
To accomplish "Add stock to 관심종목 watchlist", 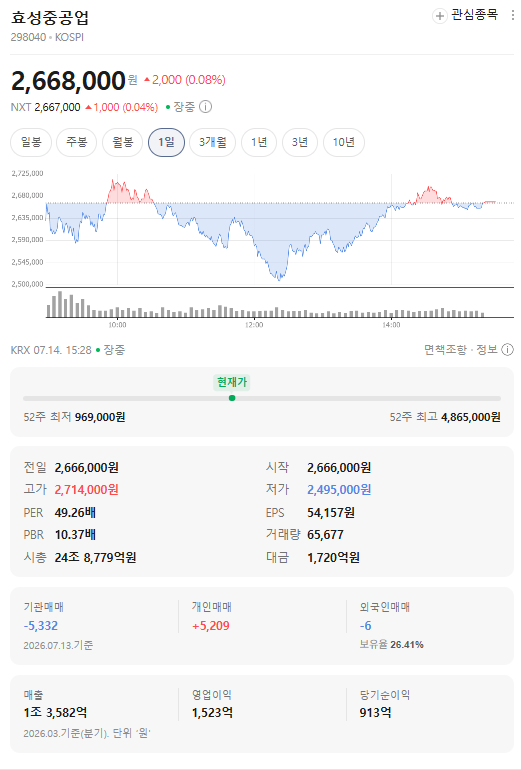I will click(465, 15).
